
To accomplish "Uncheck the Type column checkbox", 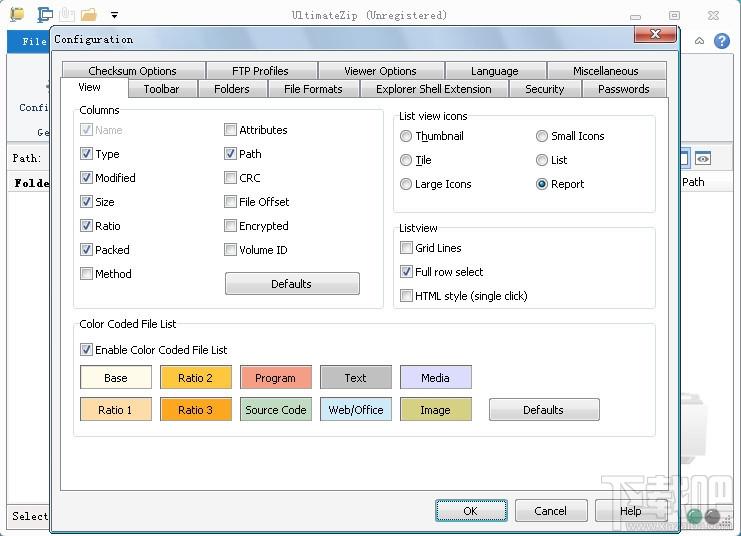I will [x=86, y=154].
